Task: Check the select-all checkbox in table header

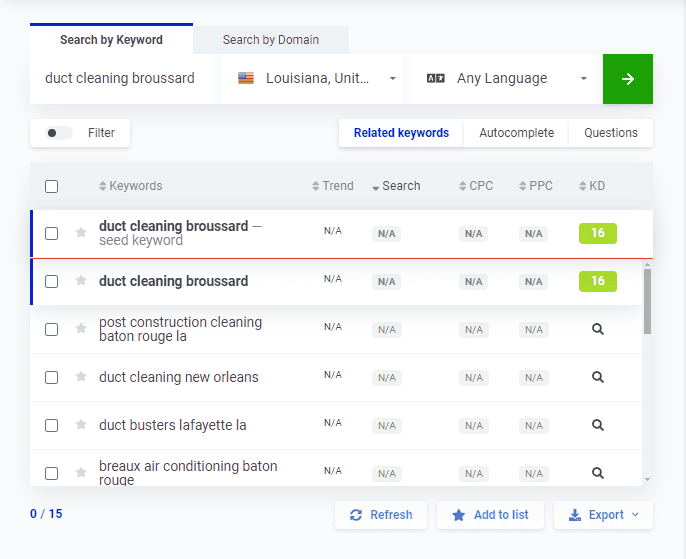Action: tap(52, 186)
